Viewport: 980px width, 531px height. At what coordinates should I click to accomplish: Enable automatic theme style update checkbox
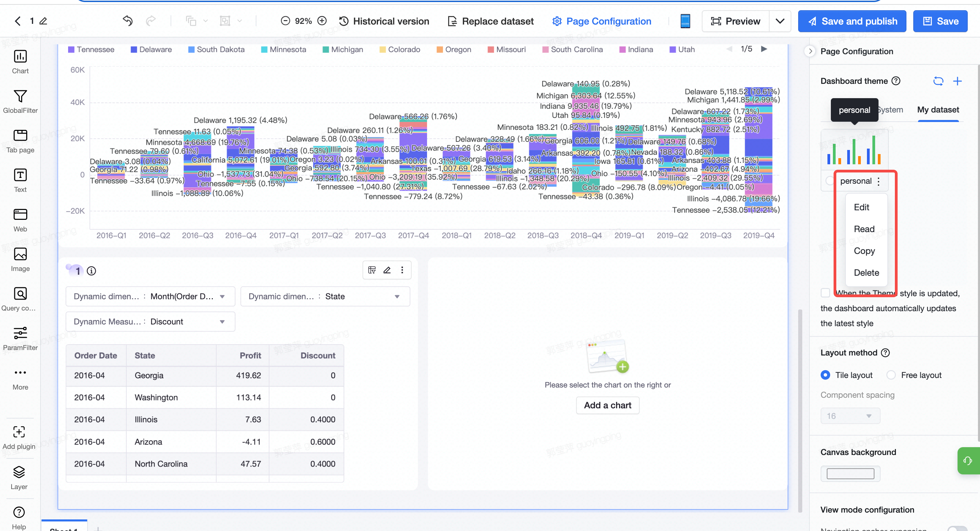click(825, 293)
